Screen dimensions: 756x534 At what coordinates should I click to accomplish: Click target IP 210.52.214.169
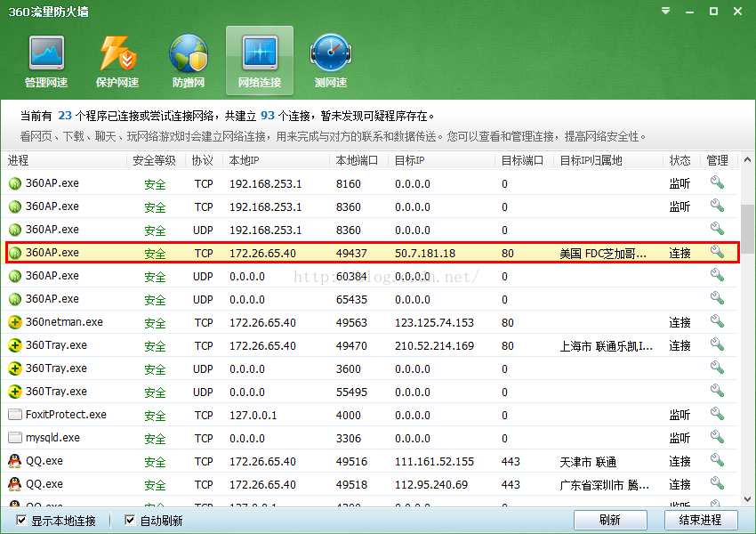[434, 345]
